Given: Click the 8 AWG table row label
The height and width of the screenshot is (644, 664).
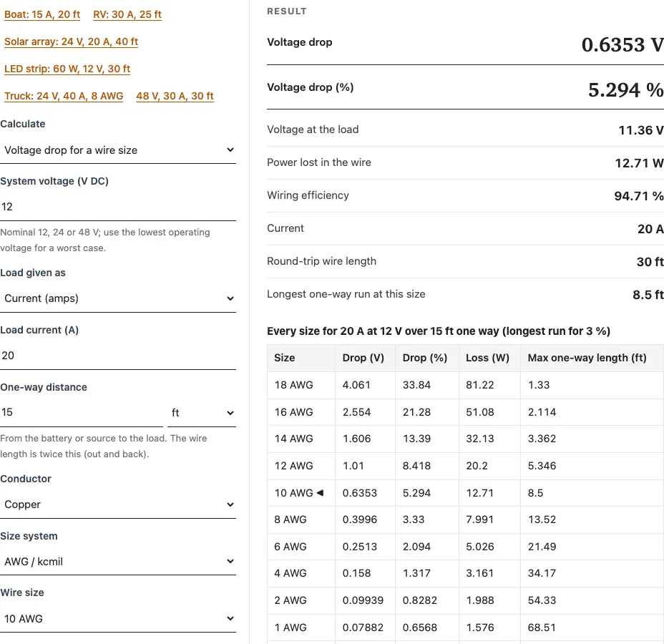Looking at the screenshot, I should coord(290,519).
